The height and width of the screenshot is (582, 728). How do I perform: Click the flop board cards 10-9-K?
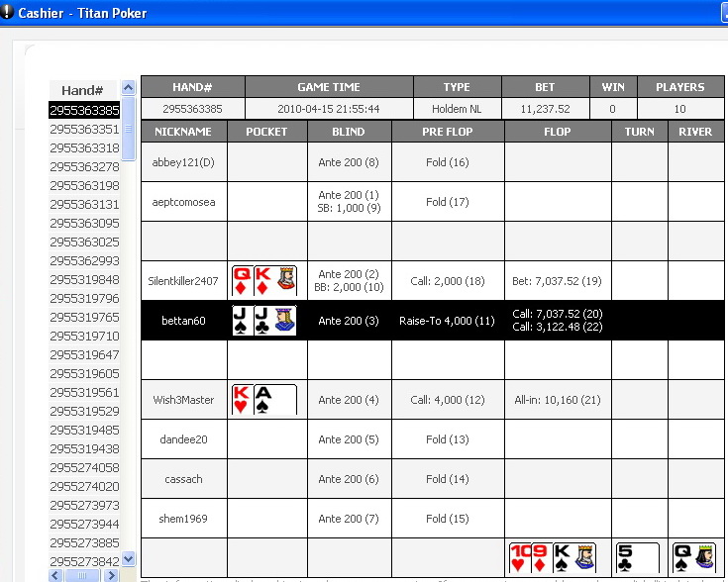(553, 557)
